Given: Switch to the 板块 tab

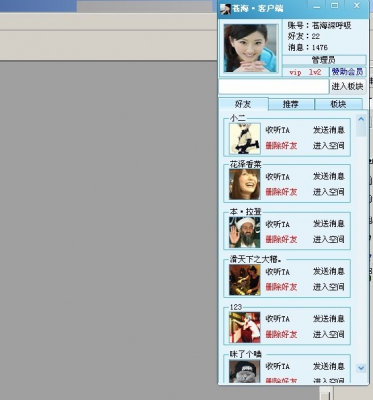Looking at the screenshot, I should click(338, 104).
